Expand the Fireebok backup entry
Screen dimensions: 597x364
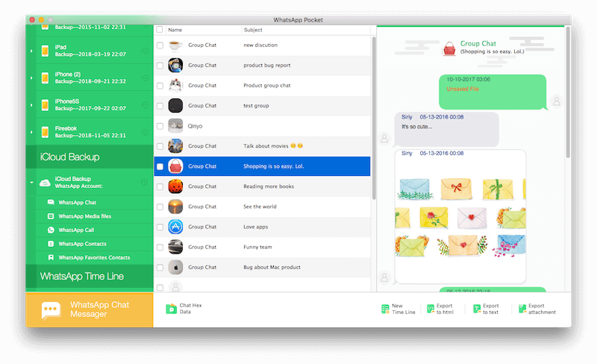31,132
